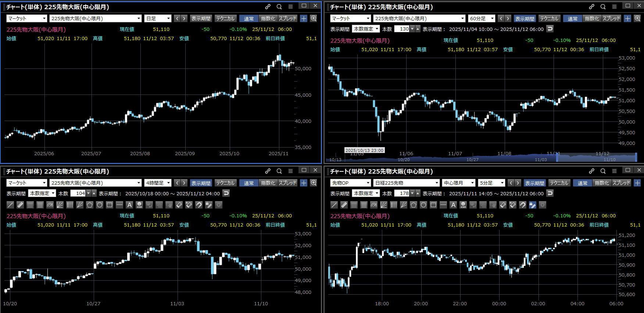The image size is (644, 313).
Task: Open the 先物OP market dropdown
Action: 350,183
